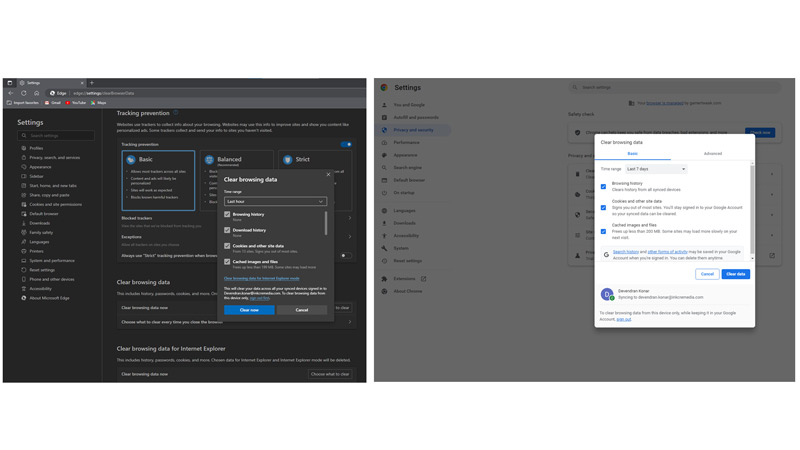Viewport: 800px width, 450px height.
Task: Uncheck Cookies and other site data in Edge
Action: point(227,246)
